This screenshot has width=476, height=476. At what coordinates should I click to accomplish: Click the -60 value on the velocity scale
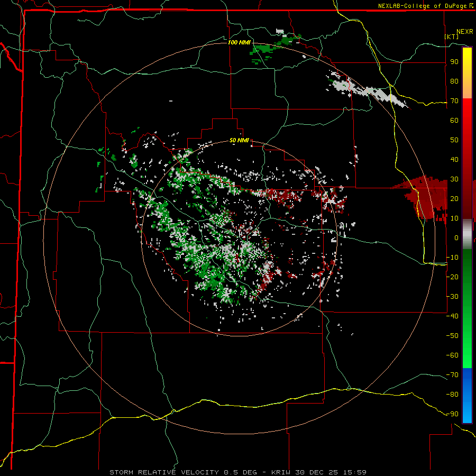[x=452, y=355]
